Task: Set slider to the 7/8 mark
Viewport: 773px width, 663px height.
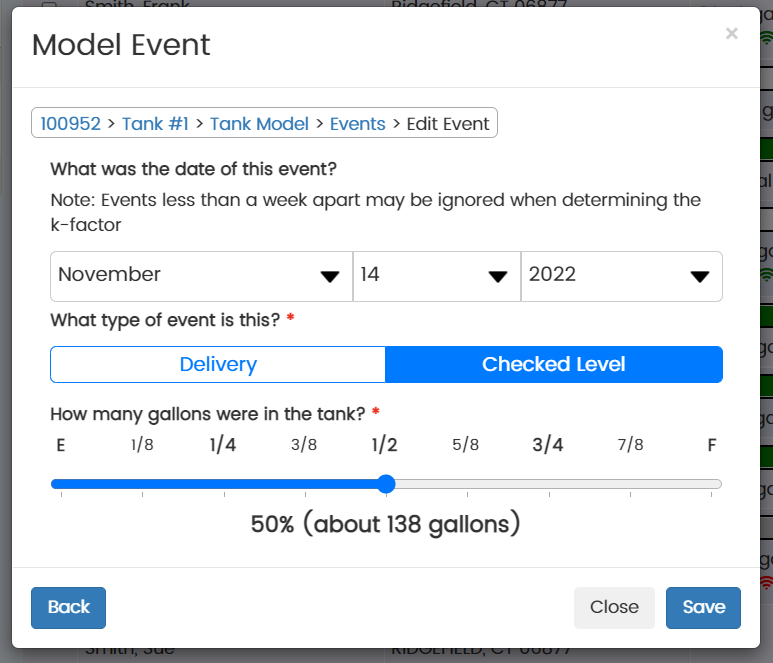Action: (630, 485)
